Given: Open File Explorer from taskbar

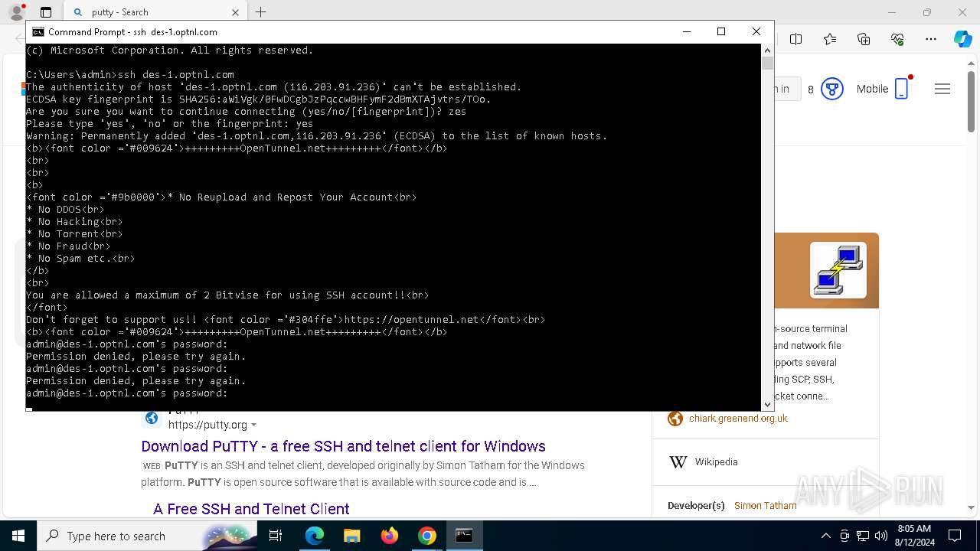Looking at the screenshot, I should click(351, 536).
